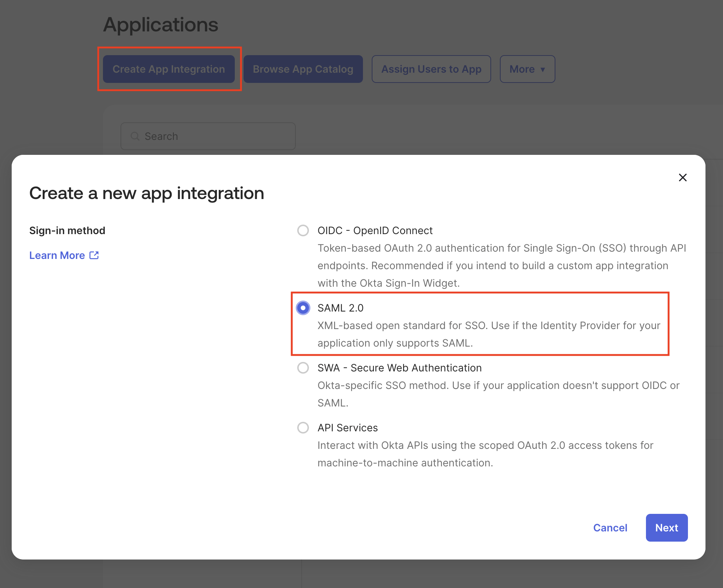Click the OIDC - OpenID Connect label text
The width and height of the screenshot is (723, 588).
click(x=375, y=230)
